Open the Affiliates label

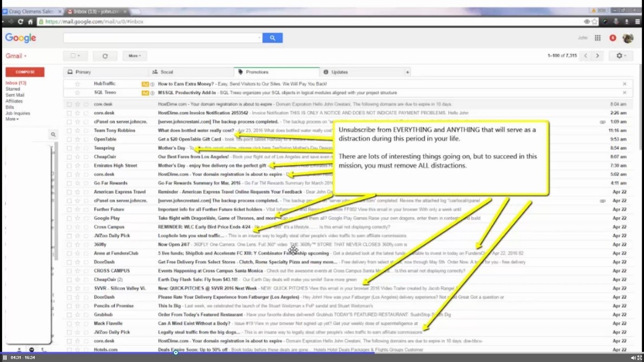point(14,101)
